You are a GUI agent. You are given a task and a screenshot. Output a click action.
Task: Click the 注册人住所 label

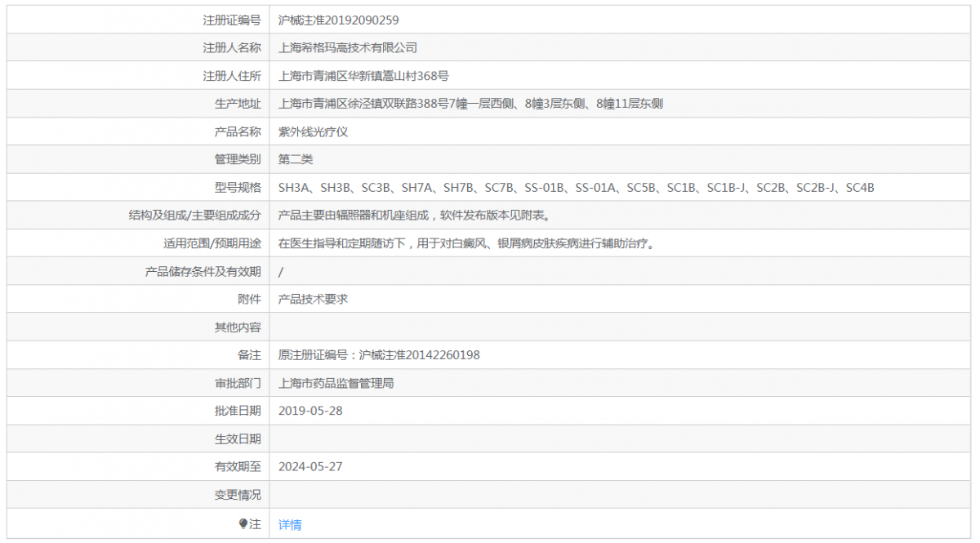coord(232,76)
